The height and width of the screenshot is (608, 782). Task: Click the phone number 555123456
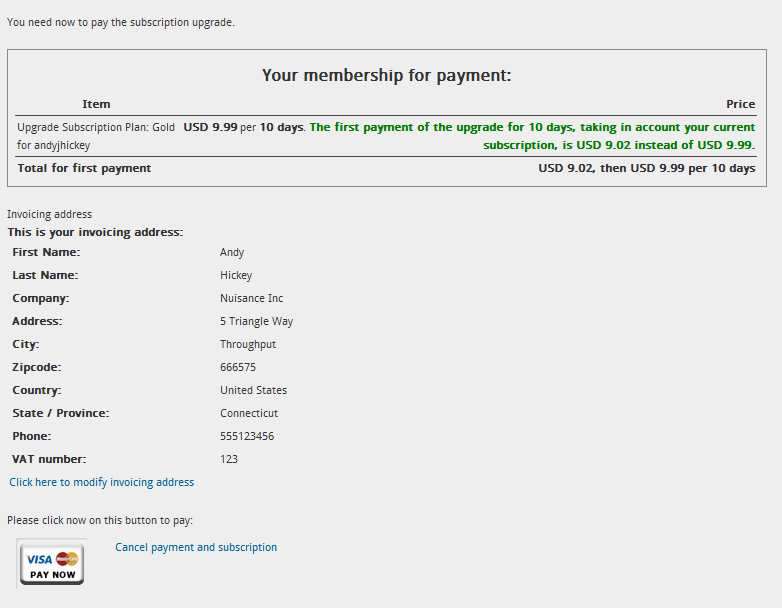(247, 436)
